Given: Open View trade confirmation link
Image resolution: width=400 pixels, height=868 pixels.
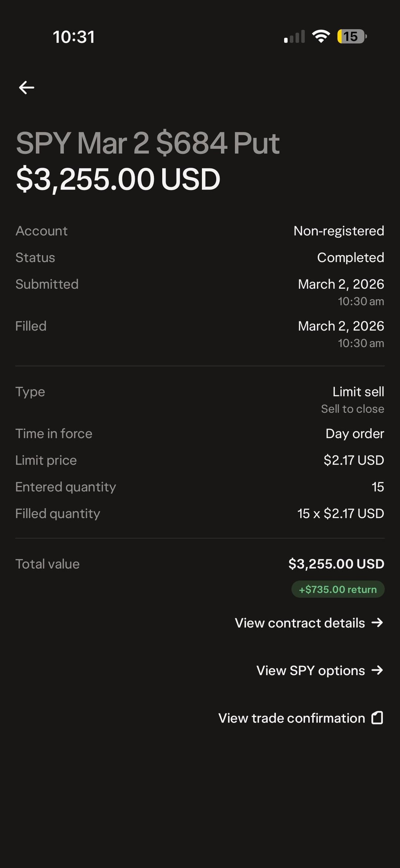Looking at the screenshot, I should click(292, 718).
